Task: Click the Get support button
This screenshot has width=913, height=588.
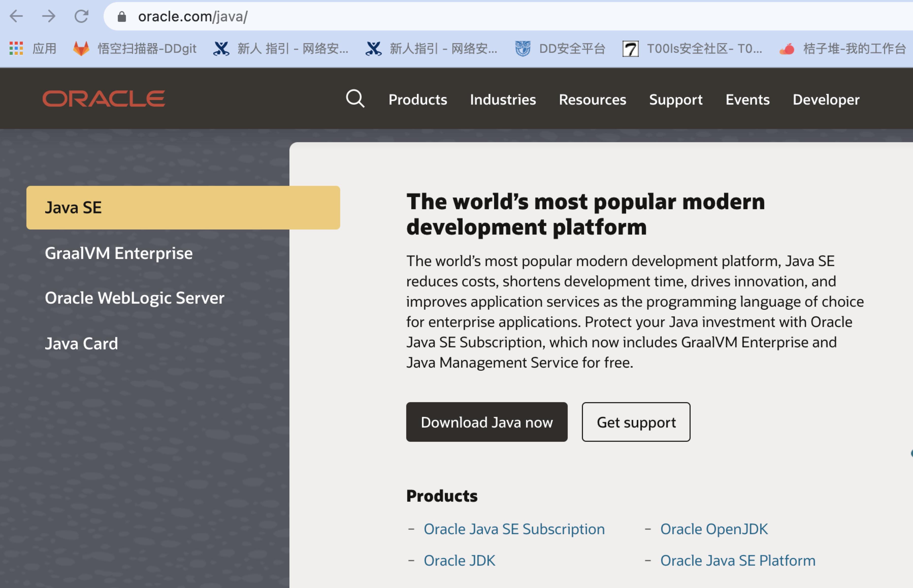Action: tap(636, 422)
